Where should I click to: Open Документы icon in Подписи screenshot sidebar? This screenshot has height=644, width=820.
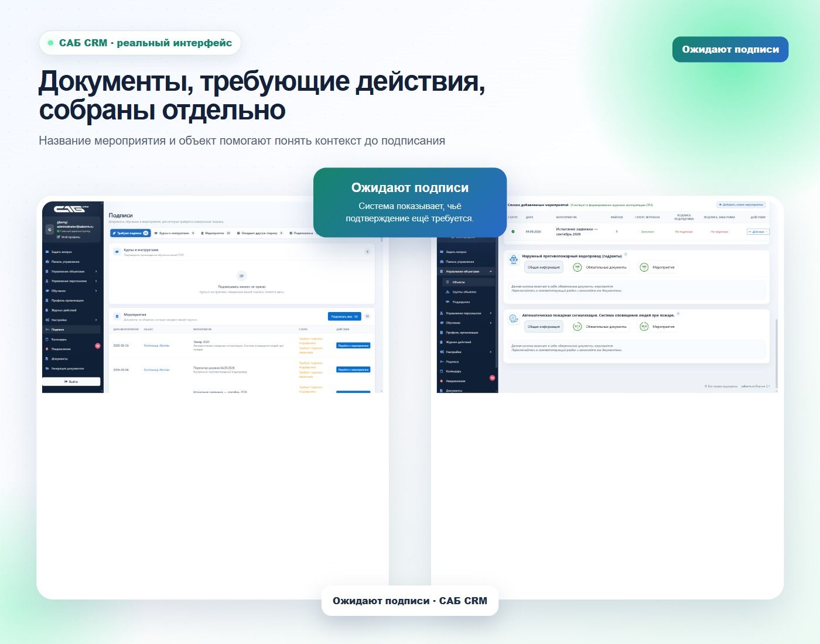pyautogui.click(x=47, y=359)
